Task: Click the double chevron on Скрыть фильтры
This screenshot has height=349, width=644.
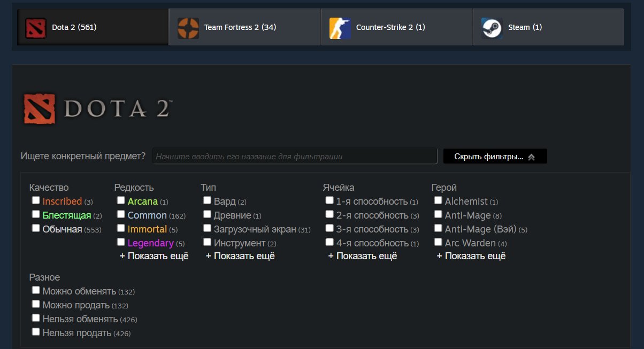Action: [x=531, y=157]
